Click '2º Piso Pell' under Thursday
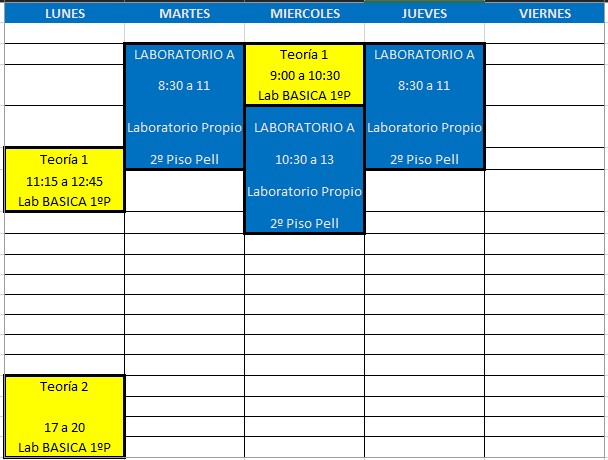The height and width of the screenshot is (460, 608). pos(424,159)
